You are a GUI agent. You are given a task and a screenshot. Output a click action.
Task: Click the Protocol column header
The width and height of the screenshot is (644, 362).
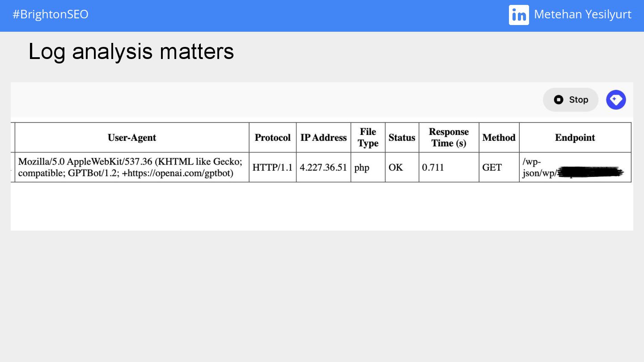point(273,138)
